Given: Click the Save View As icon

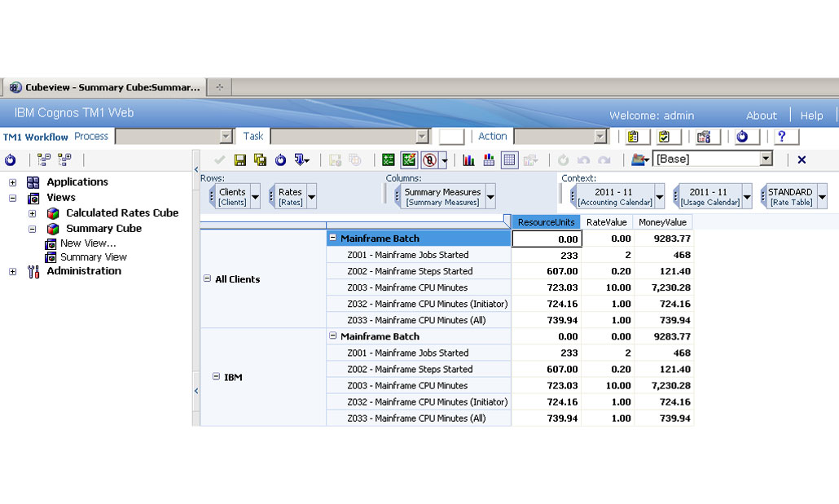Looking at the screenshot, I should pyautogui.click(x=260, y=160).
